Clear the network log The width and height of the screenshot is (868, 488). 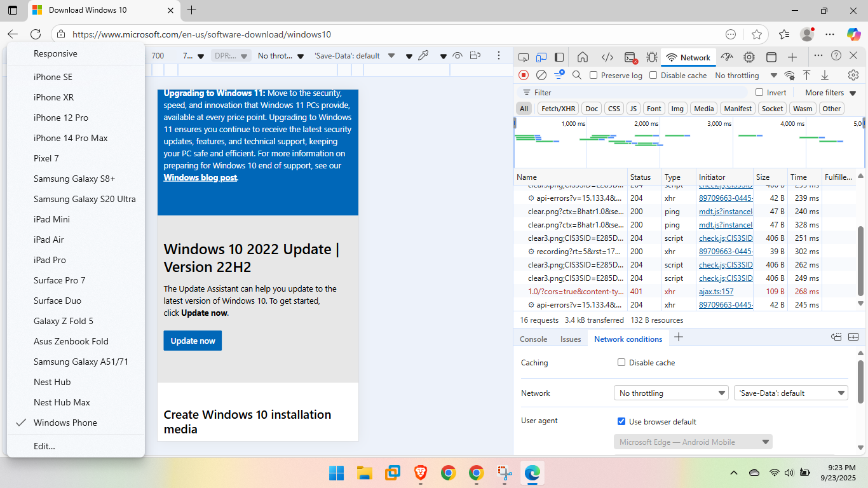(x=541, y=75)
